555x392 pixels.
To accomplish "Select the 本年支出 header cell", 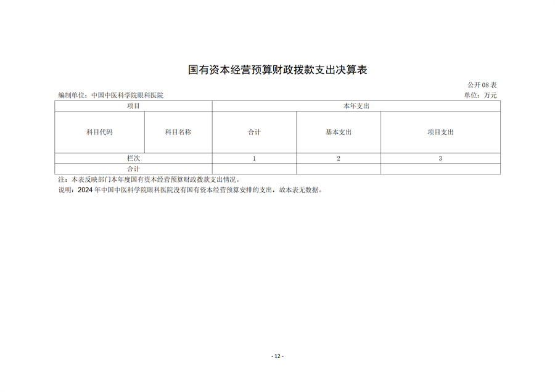I will coord(356,106).
